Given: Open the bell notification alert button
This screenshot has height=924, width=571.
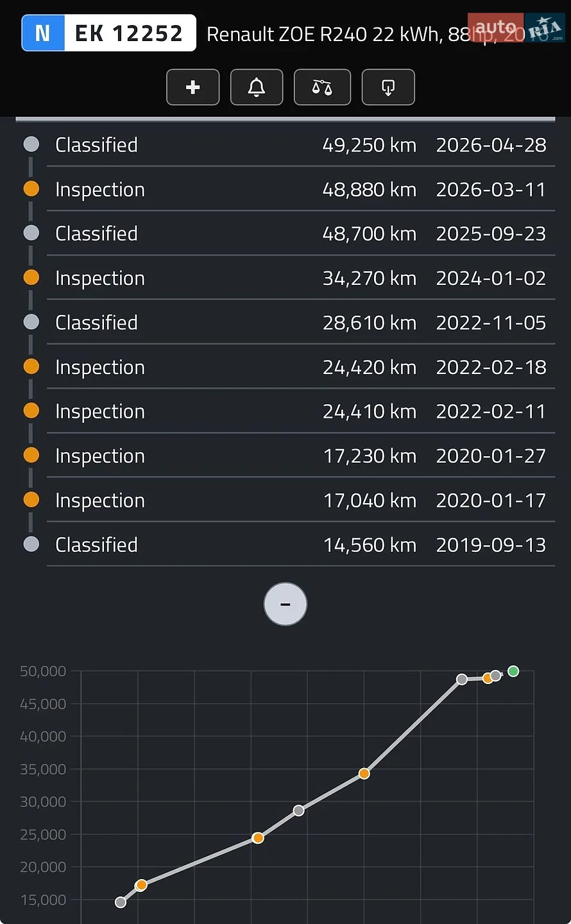Looking at the screenshot, I should (x=257, y=87).
